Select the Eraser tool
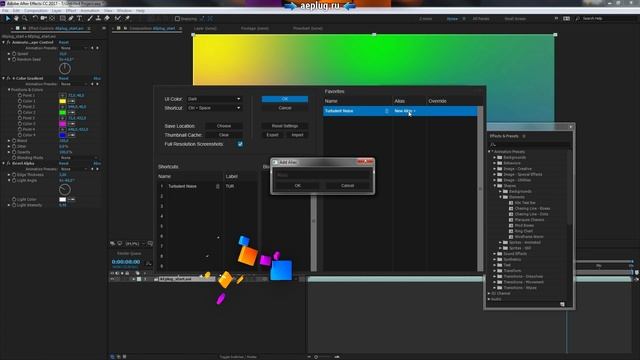640x360 pixels. pos(107,18)
